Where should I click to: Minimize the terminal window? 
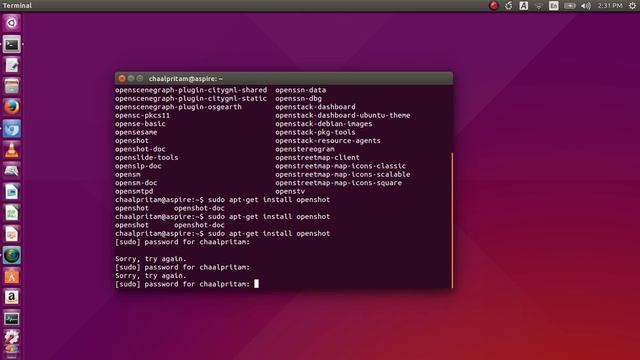pos(131,78)
